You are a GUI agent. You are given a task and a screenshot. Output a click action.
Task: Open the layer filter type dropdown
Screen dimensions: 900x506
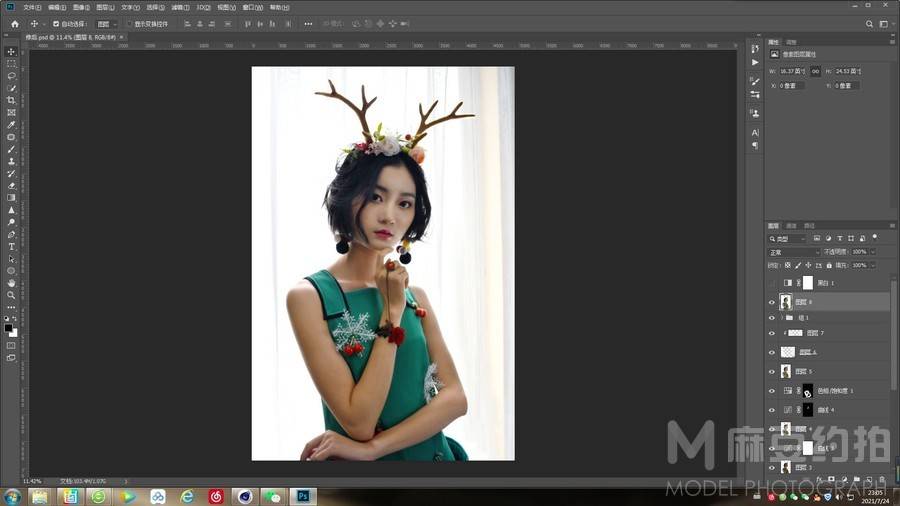pyautogui.click(x=787, y=239)
